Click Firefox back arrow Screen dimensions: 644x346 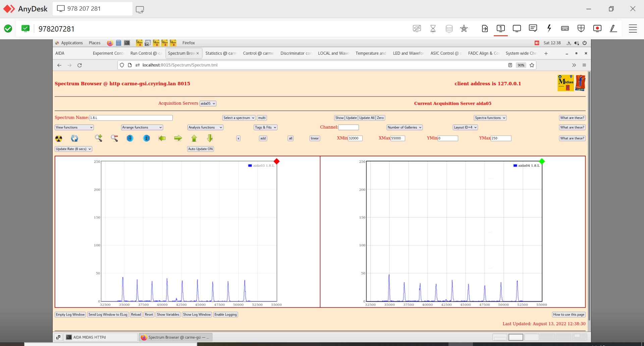[59, 65]
